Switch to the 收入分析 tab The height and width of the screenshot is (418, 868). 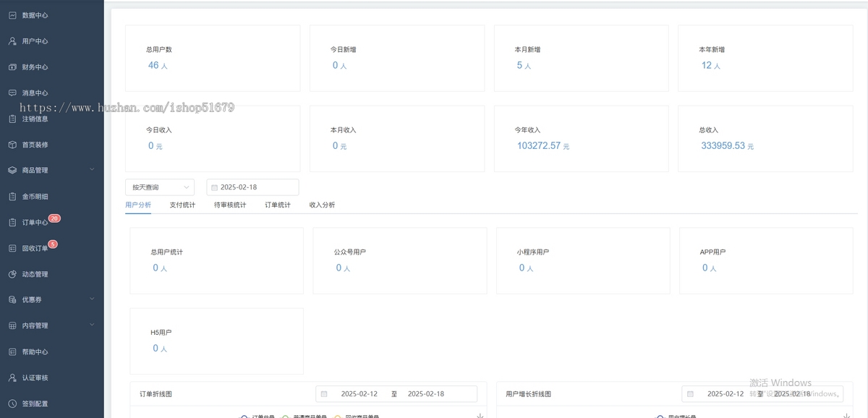coord(322,205)
